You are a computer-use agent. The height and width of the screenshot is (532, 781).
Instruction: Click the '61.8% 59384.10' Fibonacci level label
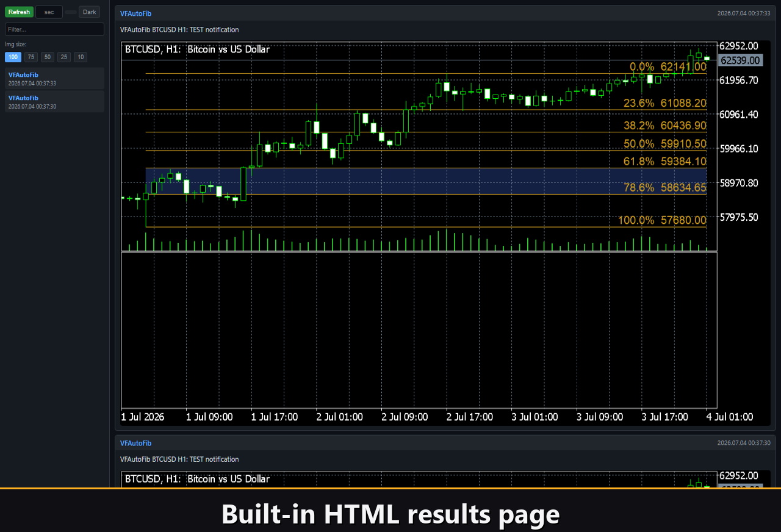pos(665,161)
